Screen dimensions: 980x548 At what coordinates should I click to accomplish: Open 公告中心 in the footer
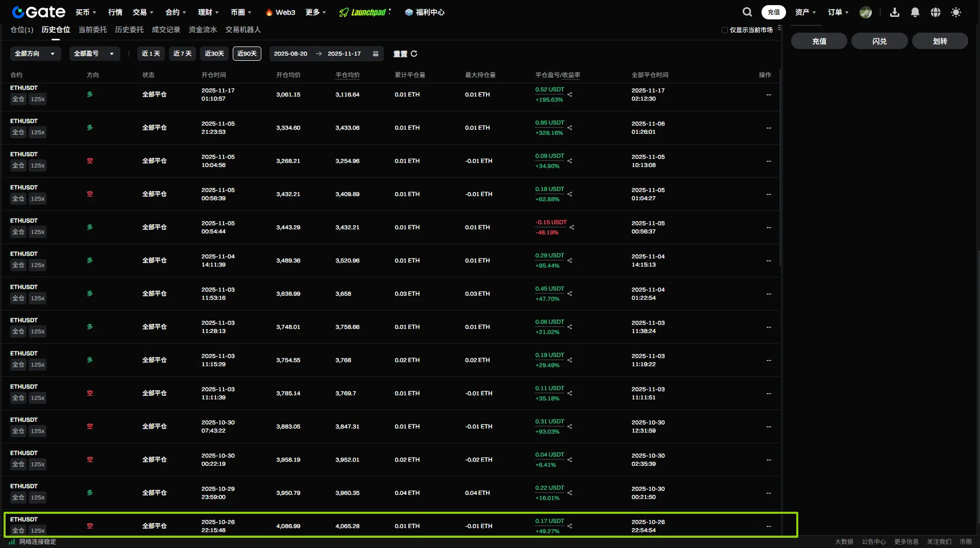[x=874, y=542]
